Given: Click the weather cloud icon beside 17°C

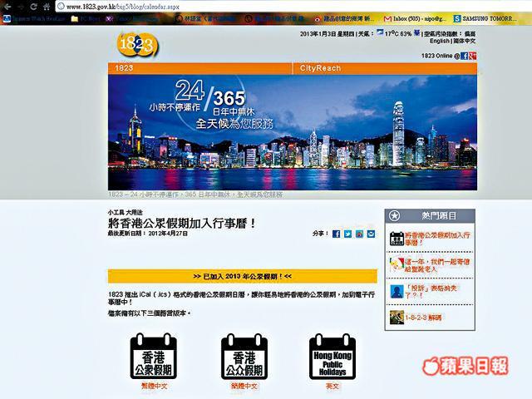Looking at the screenshot, I should pos(380,33).
